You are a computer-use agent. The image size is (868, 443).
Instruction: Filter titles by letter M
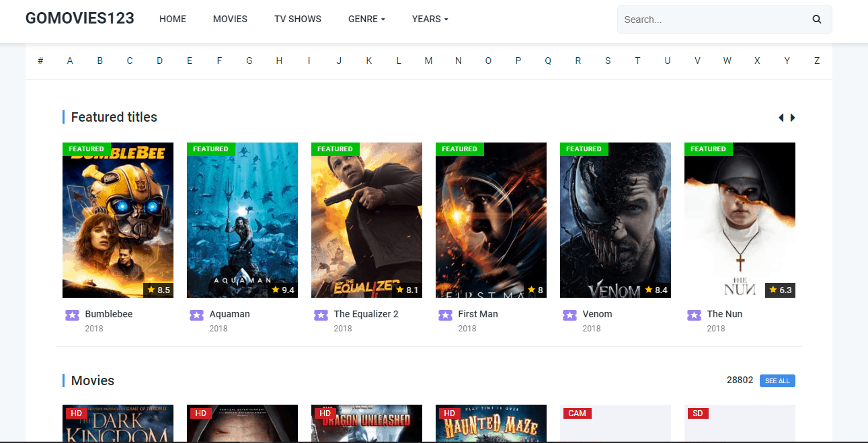428,61
